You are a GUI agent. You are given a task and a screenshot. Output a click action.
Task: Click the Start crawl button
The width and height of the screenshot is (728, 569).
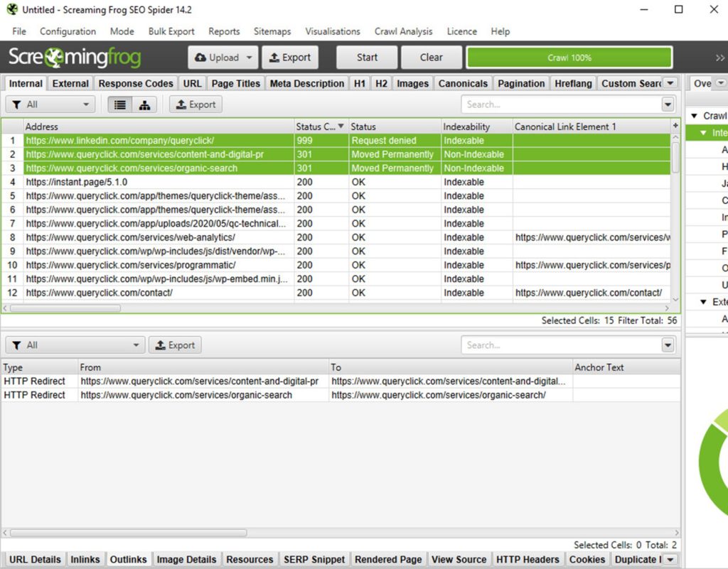[367, 58]
